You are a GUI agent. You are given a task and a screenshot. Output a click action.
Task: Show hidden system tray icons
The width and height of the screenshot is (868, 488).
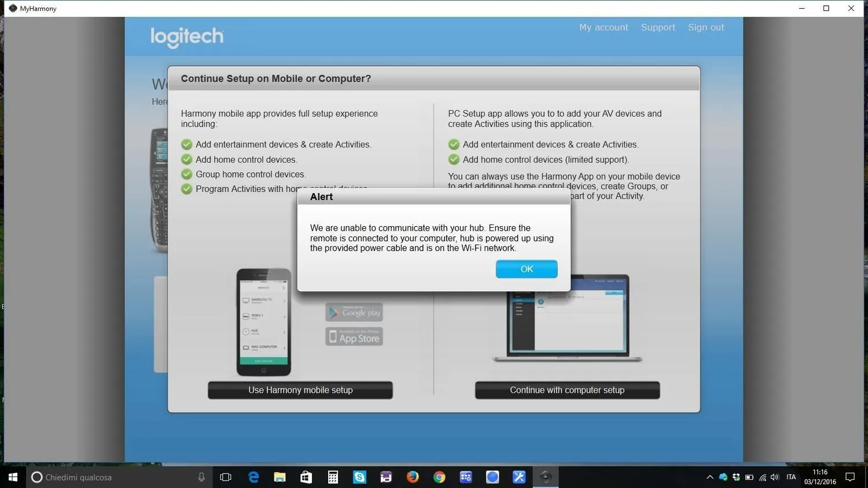[x=710, y=477]
